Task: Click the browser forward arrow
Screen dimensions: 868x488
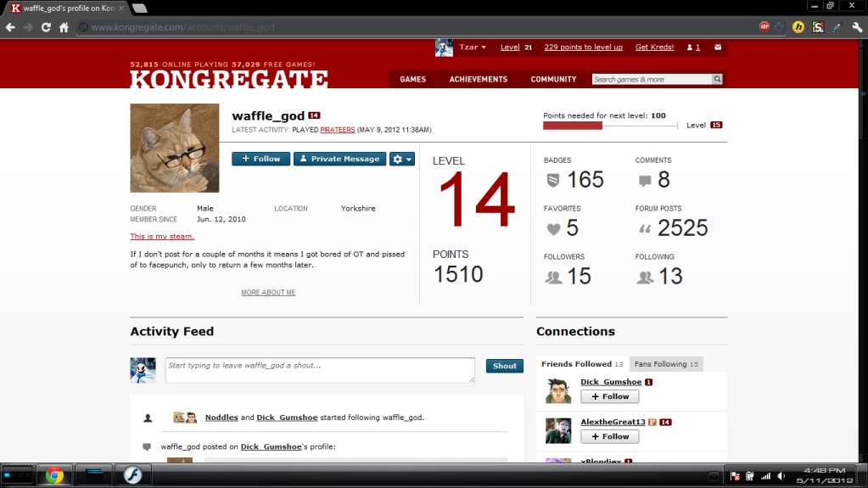Action: point(28,27)
